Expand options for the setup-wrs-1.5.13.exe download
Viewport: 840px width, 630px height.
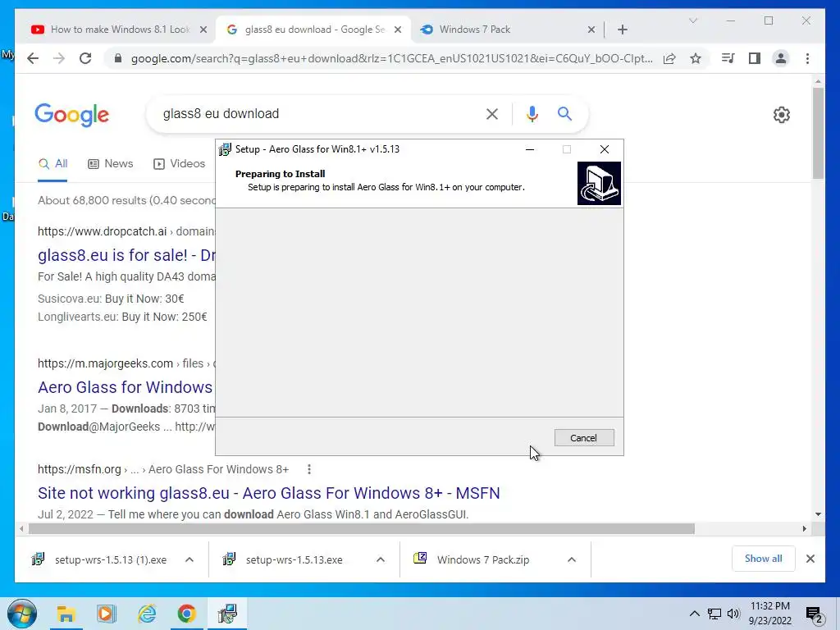coord(381,559)
